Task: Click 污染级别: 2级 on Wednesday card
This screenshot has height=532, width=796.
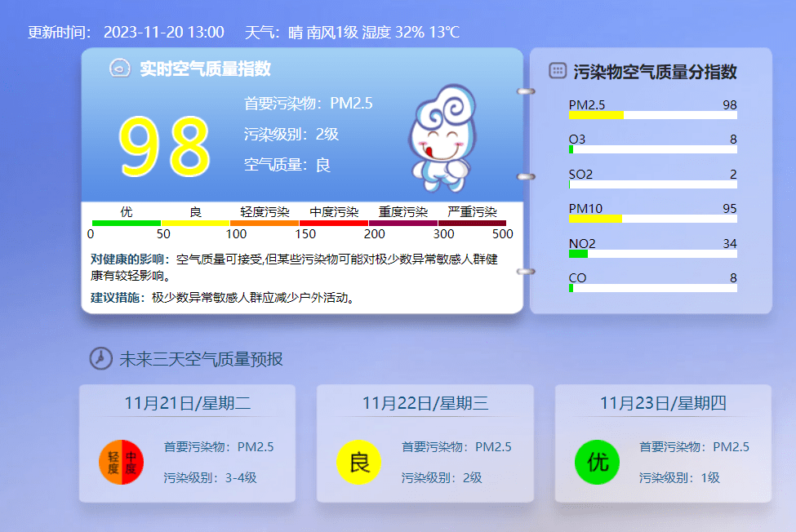Action: point(442,477)
